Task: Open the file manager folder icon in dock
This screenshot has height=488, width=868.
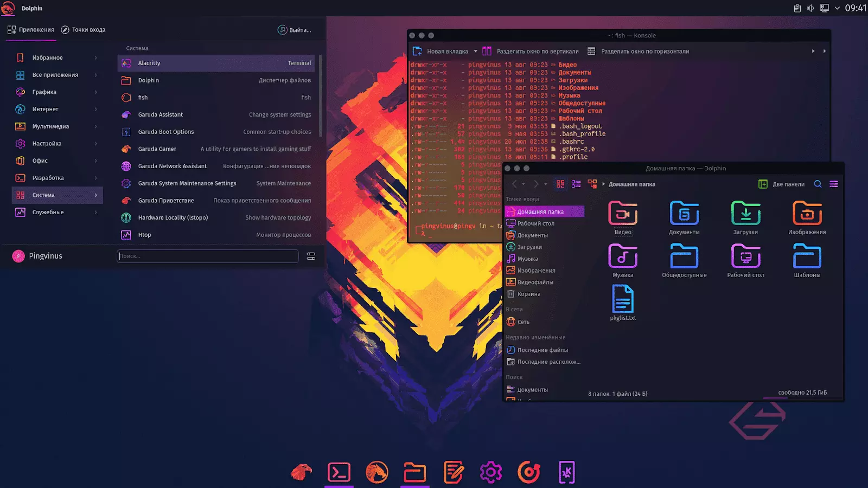Action: (415, 472)
